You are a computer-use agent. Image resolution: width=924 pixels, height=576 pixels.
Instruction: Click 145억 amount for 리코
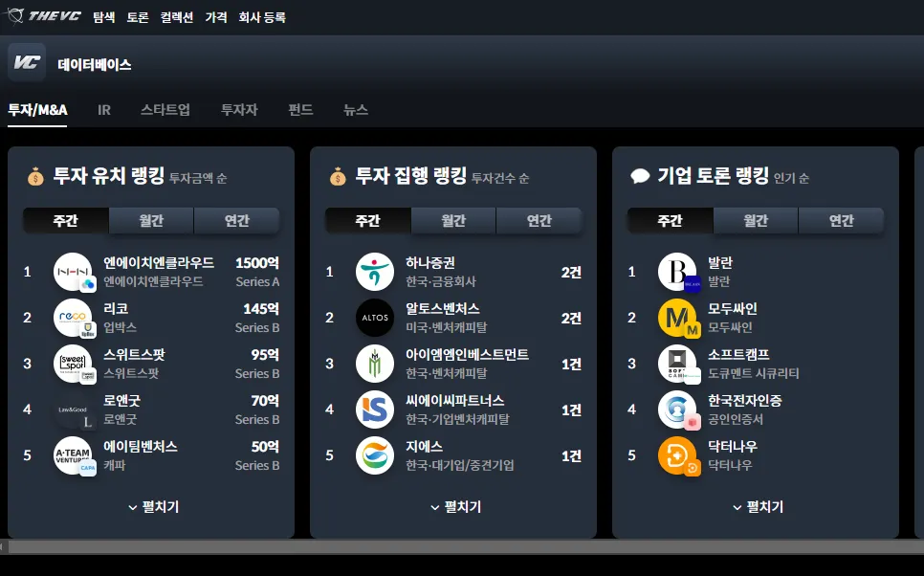click(x=261, y=308)
